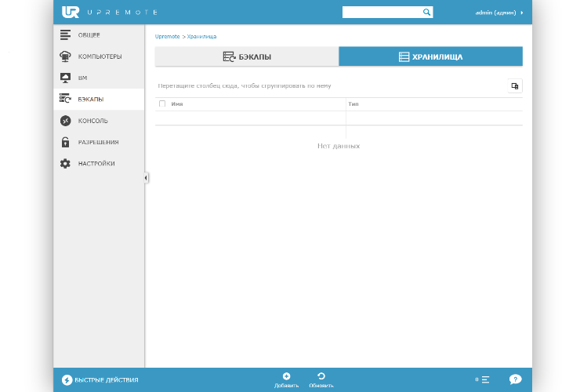Collapse the left sidebar panel
The height and width of the screenshot is (392, 580).
[146, 178]
